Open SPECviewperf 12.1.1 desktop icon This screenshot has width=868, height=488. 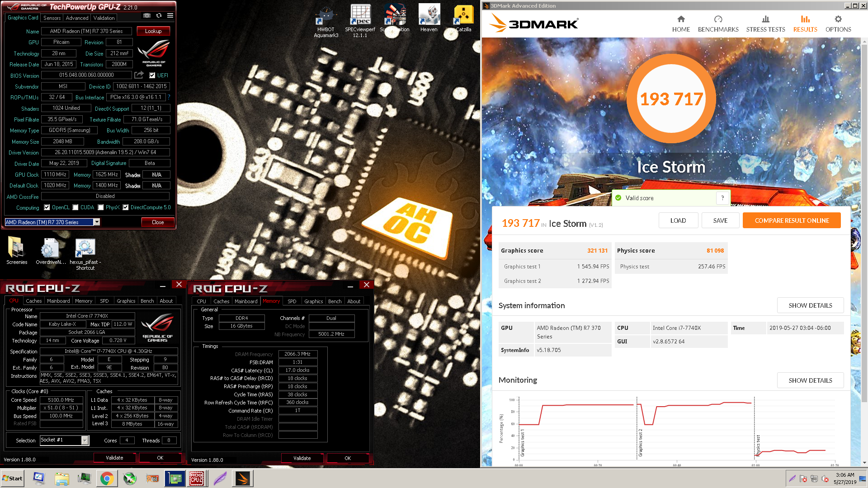(x=360, y=21)
